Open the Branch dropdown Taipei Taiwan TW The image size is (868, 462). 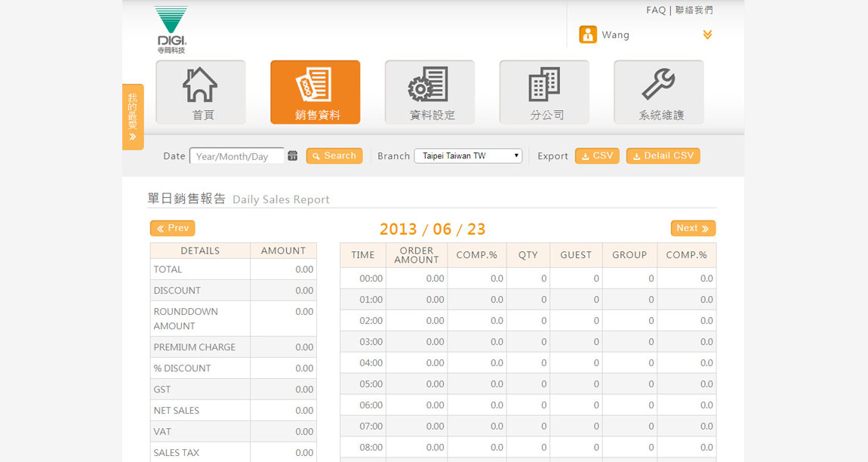(468, 156)
